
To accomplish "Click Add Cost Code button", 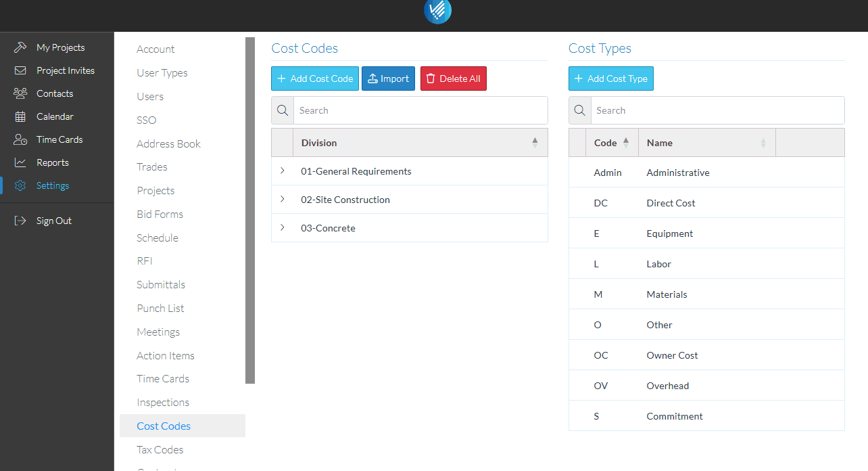I will 315,78.
